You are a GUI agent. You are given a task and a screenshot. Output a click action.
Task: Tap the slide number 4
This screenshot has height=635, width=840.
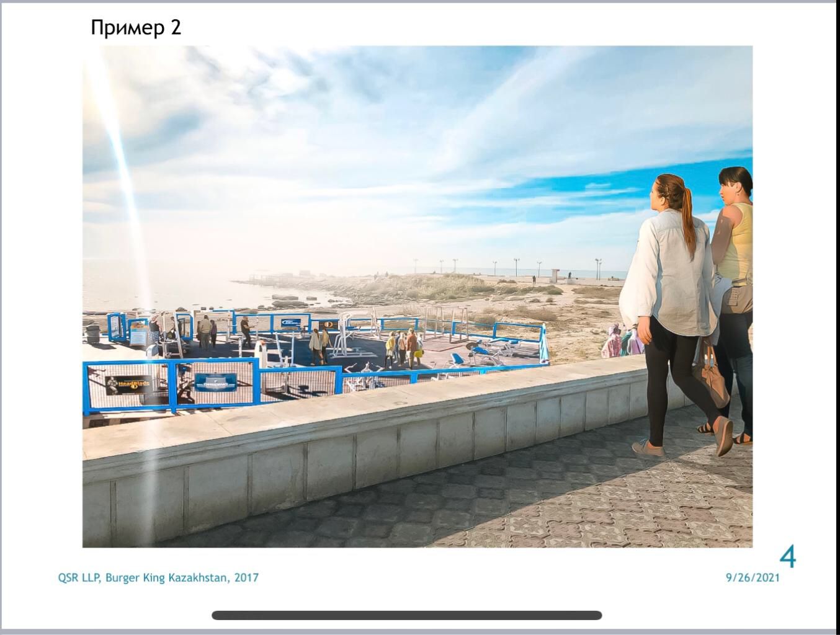point(787,556)
